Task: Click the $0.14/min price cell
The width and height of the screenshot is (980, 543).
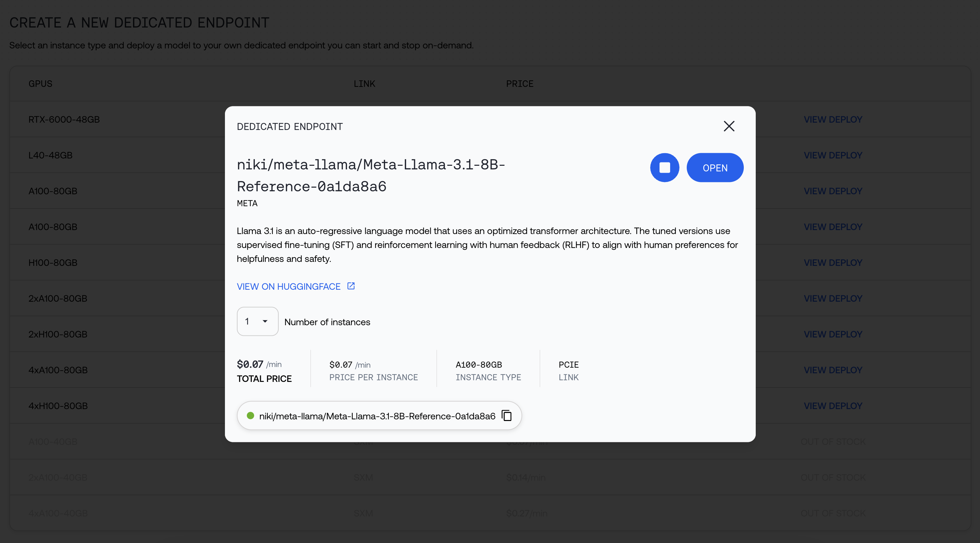Action: 526,478
